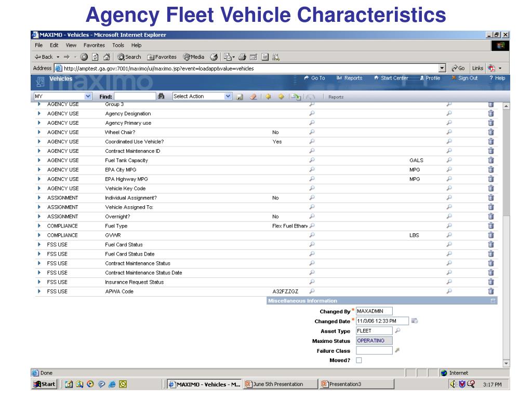Open the Help menu
The height and width of the screenshot is (399, 532).
(x=137, y=45)
